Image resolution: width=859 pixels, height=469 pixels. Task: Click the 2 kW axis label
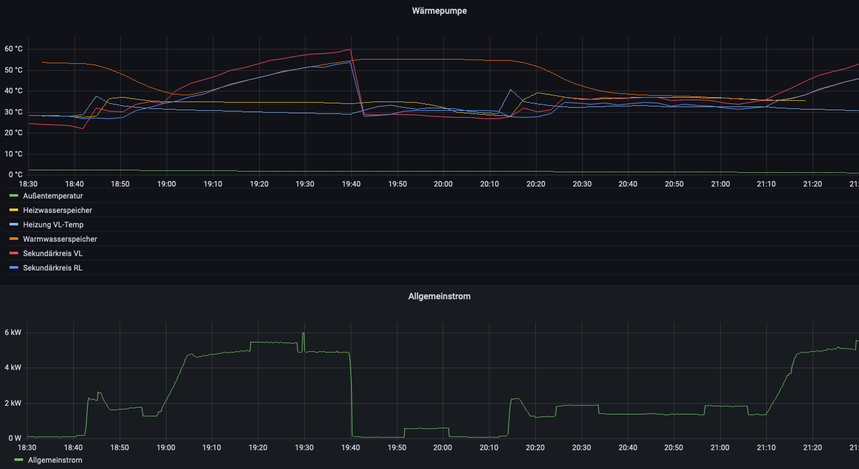[13, 403]
